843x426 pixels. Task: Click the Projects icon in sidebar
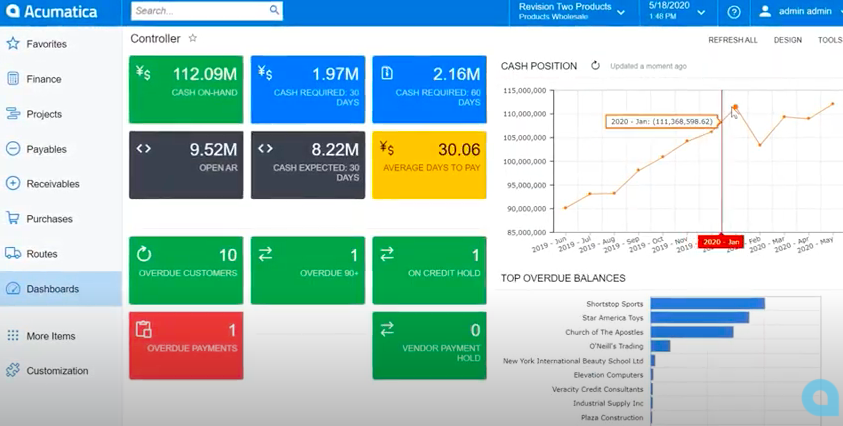coord(13,113)
